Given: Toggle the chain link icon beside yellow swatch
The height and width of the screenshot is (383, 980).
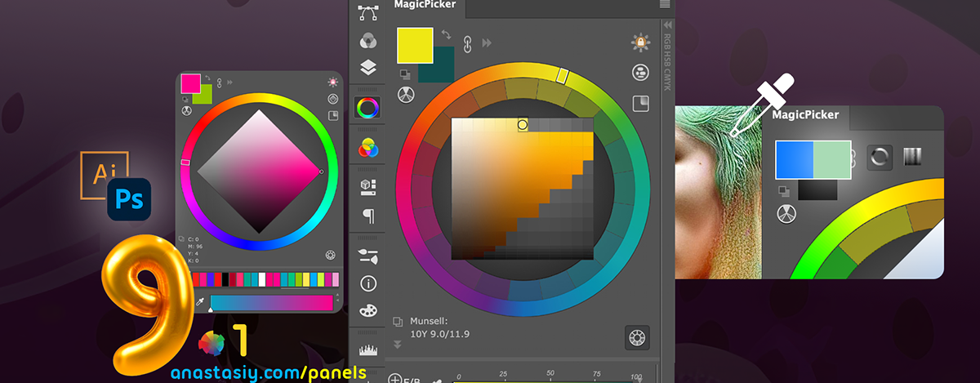Looking at the screenshot, I should [x=468, y=42].
